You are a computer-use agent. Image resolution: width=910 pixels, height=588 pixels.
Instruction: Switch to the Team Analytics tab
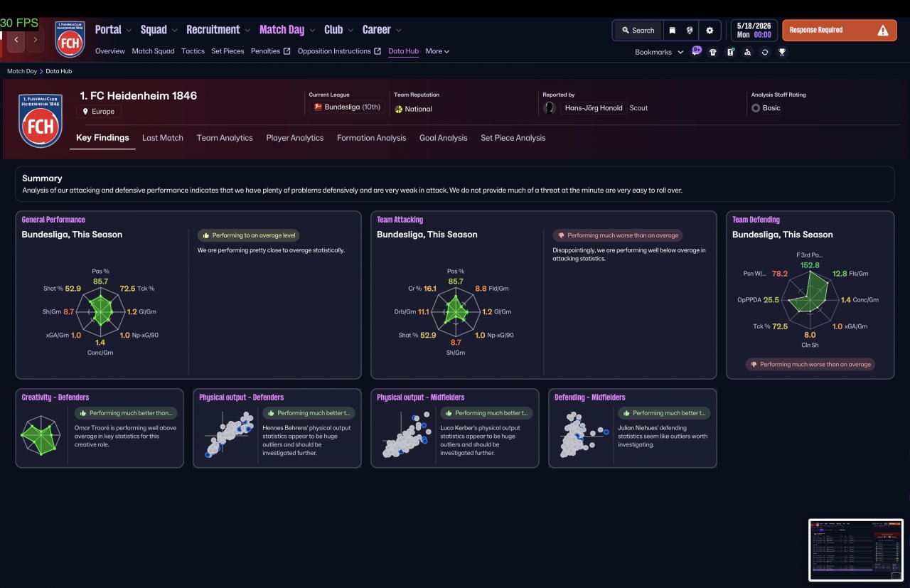pyautogui.click(x=225, y=138)
